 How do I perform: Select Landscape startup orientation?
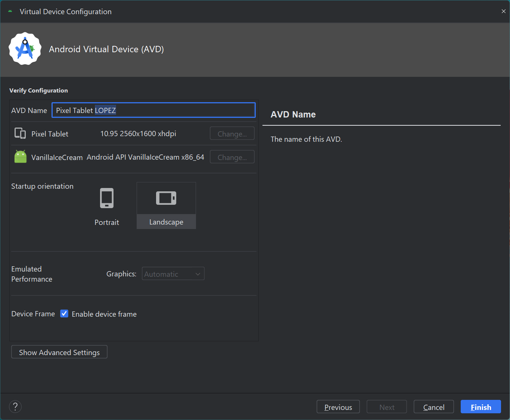166,206
